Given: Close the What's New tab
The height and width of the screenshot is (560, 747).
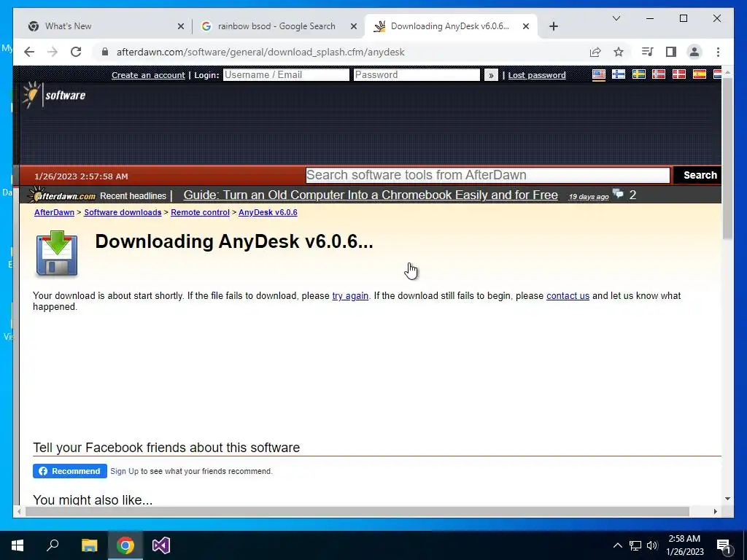Looking at the screenshot, I should pos(181,26).
